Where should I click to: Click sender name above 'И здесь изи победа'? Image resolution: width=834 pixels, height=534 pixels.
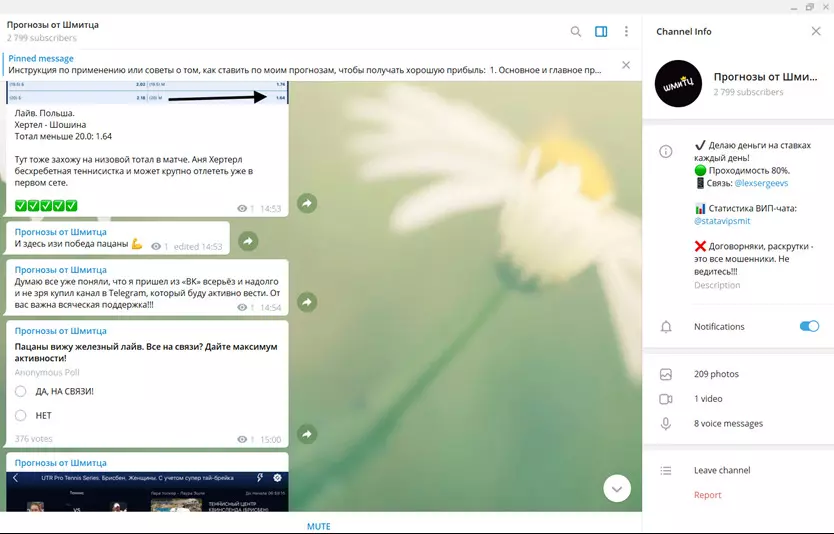[x=61, y=232]
